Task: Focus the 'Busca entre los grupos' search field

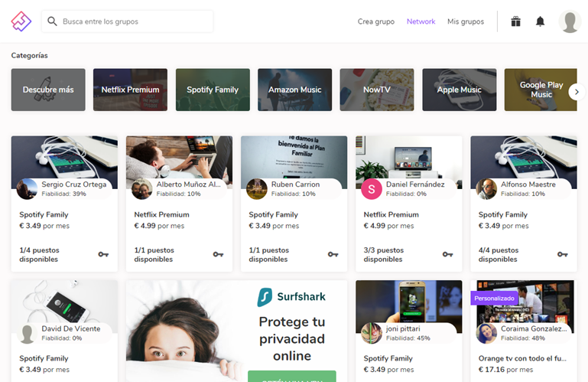Action: (128, 21)
